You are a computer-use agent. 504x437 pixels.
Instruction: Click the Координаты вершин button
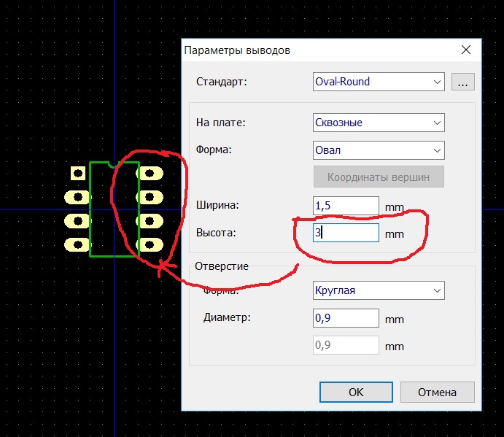click(378, 177)
